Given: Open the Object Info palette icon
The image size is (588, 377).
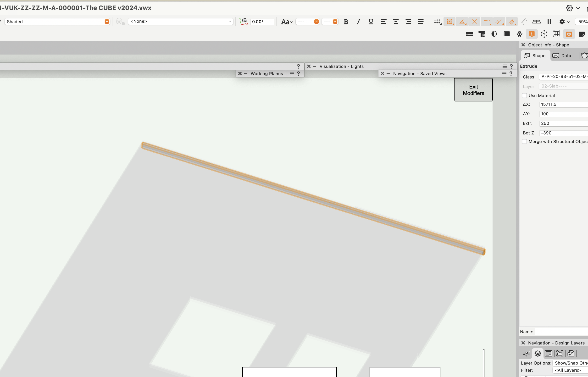Looking at the screenshot, I should coord(532,34).
